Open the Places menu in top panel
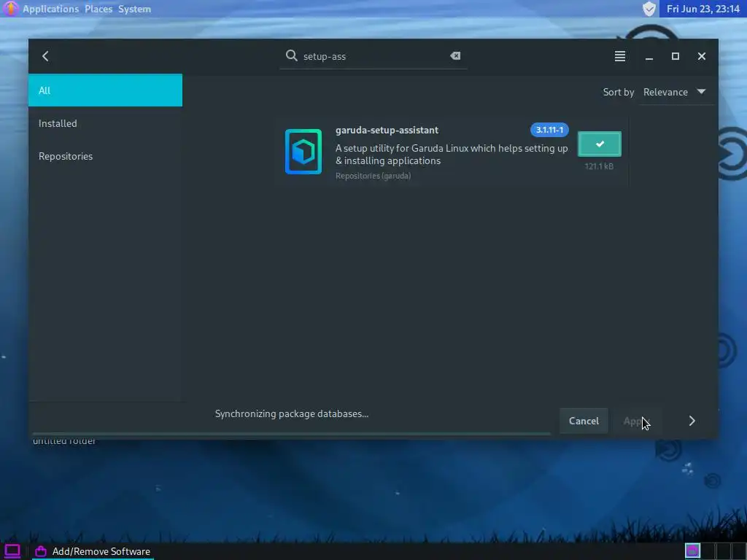The width and height of the screenshot is (747, 560). click(98, 9)
